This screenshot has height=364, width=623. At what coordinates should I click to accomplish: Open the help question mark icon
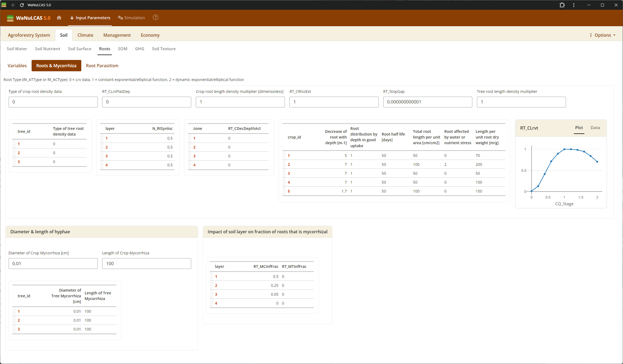coord(155,18)
